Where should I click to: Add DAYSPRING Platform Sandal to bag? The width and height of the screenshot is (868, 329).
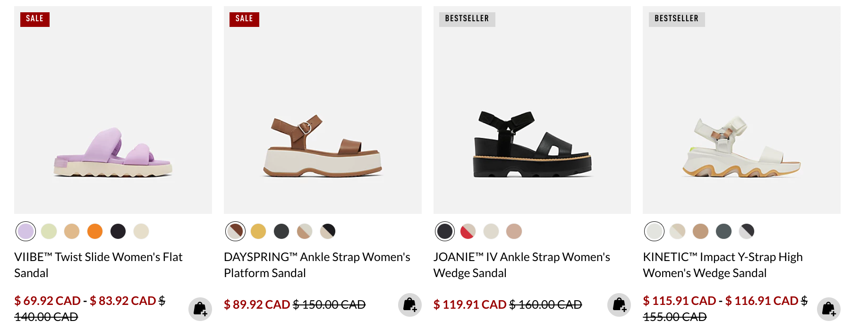click(x=410, y=305)
